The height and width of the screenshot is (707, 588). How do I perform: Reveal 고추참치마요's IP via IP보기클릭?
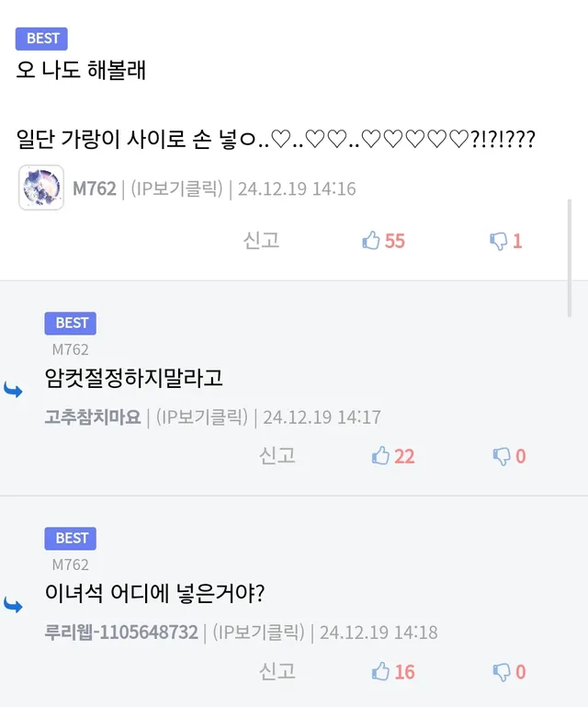(x=202, y=417)
